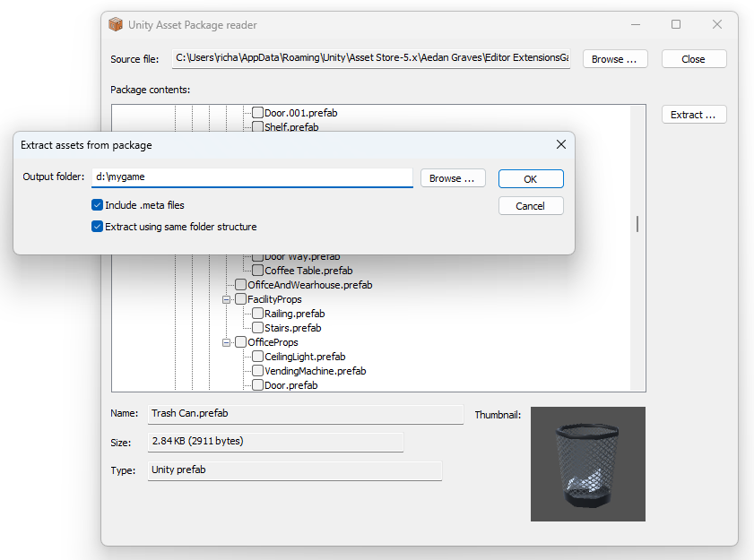Click the Trash Can thumbnail preview

(588, 464)
